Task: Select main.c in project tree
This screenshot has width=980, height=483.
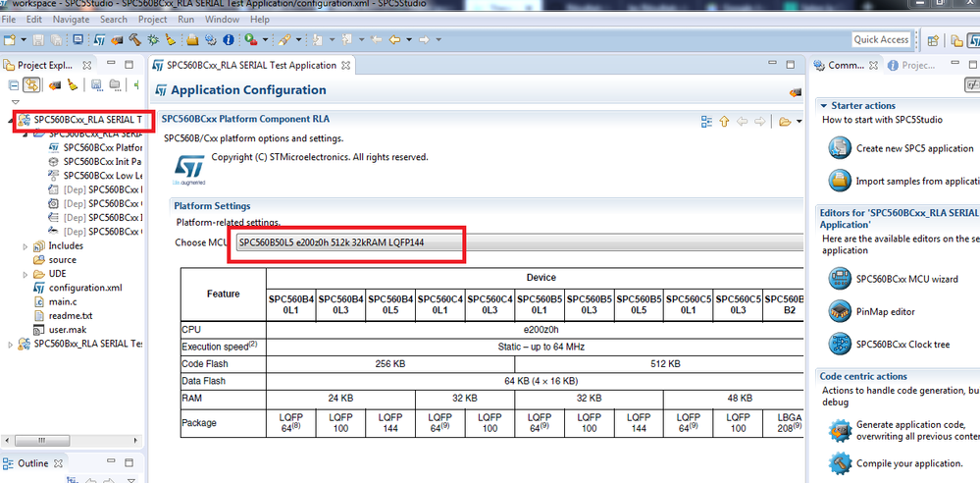Action: pos(62,302)
